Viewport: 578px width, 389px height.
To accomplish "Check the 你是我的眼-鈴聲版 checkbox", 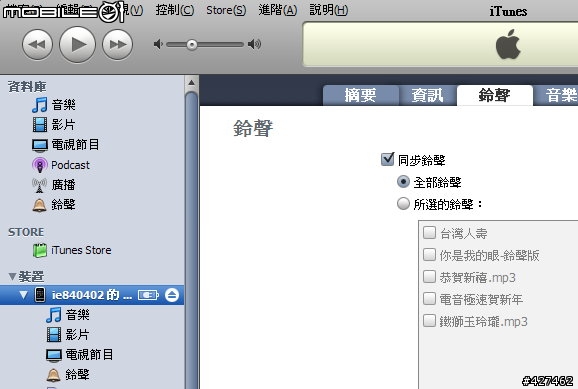I will [x=429, y=255].
